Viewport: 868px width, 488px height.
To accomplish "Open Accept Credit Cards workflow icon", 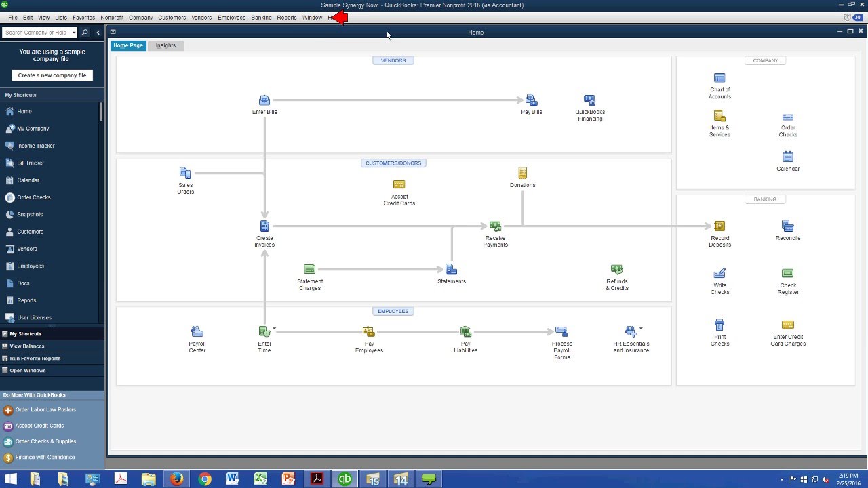I will coord(399,184).
